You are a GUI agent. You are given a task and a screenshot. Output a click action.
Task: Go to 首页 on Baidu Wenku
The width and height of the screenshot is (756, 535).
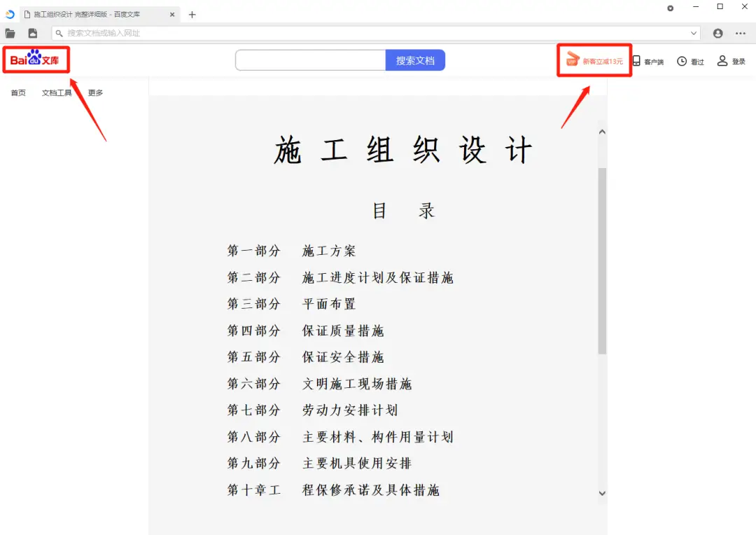coord(17,92)
